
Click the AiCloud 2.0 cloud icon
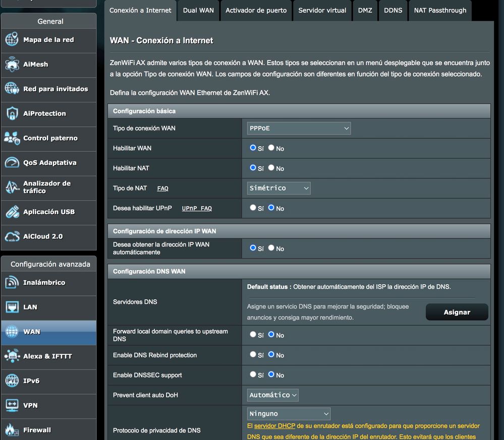pos(12,236)
